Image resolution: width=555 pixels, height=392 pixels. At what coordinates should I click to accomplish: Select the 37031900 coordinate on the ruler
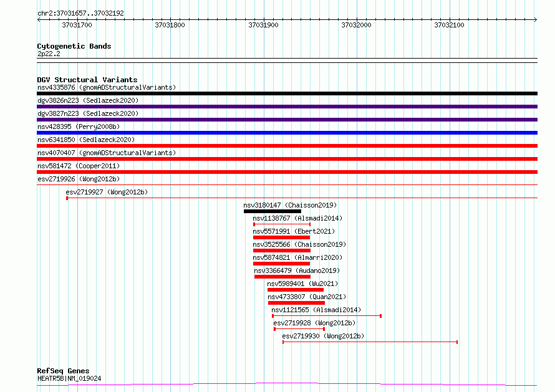264,26
